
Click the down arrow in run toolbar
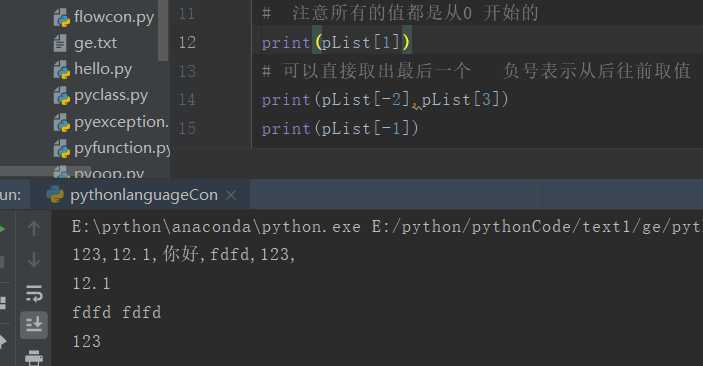pos(34,260)
